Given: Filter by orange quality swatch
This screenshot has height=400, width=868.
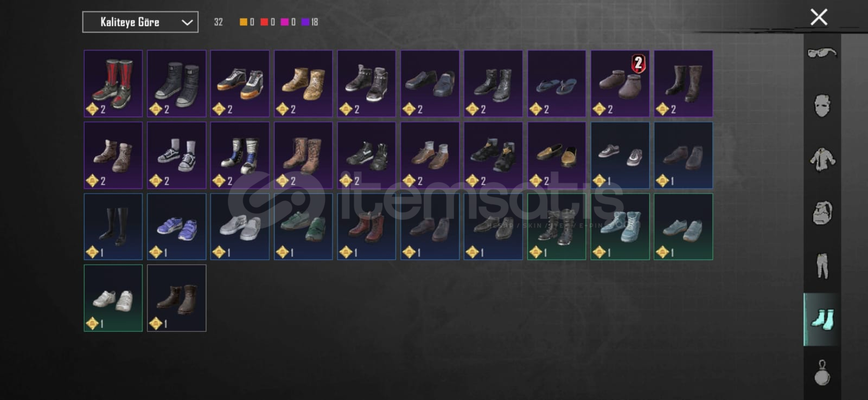Looking at the screenshot, I should [243, 22].
